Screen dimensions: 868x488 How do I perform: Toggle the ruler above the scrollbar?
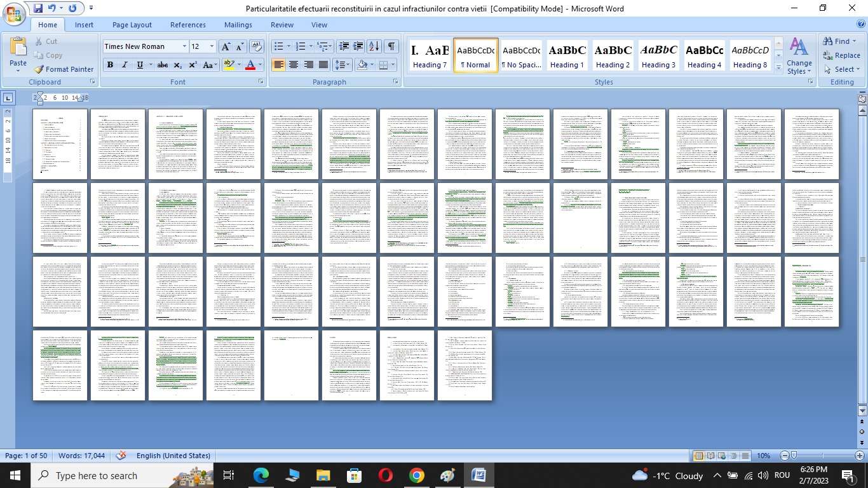pyautogui.click(x=862, y=98)
